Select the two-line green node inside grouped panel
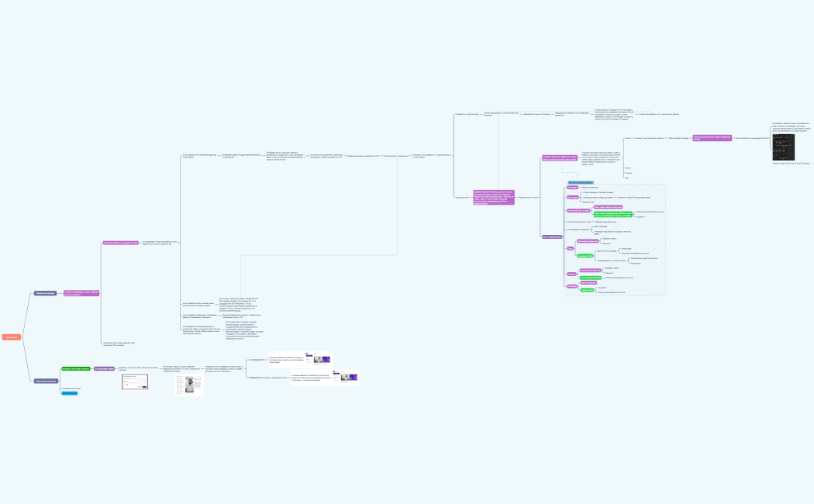814x504 pixels. [x=612, y=212]
